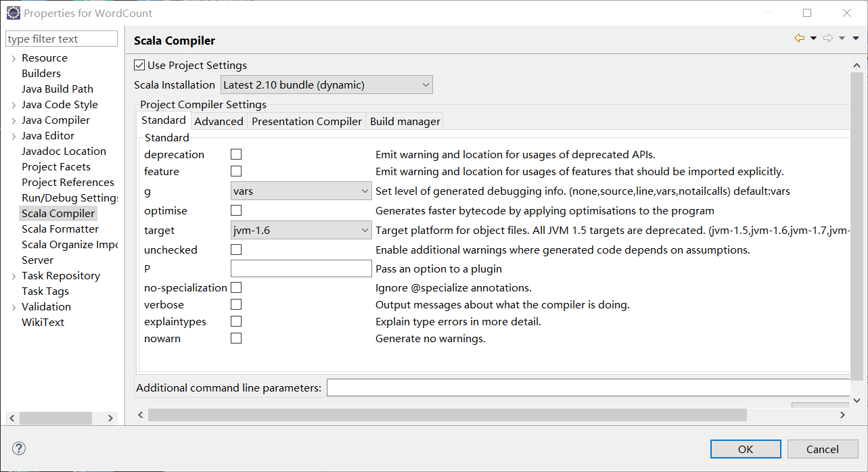Uncheck Use Project Settings checkbox
Viewport: 868px width, 472px height.
(139, 66)
